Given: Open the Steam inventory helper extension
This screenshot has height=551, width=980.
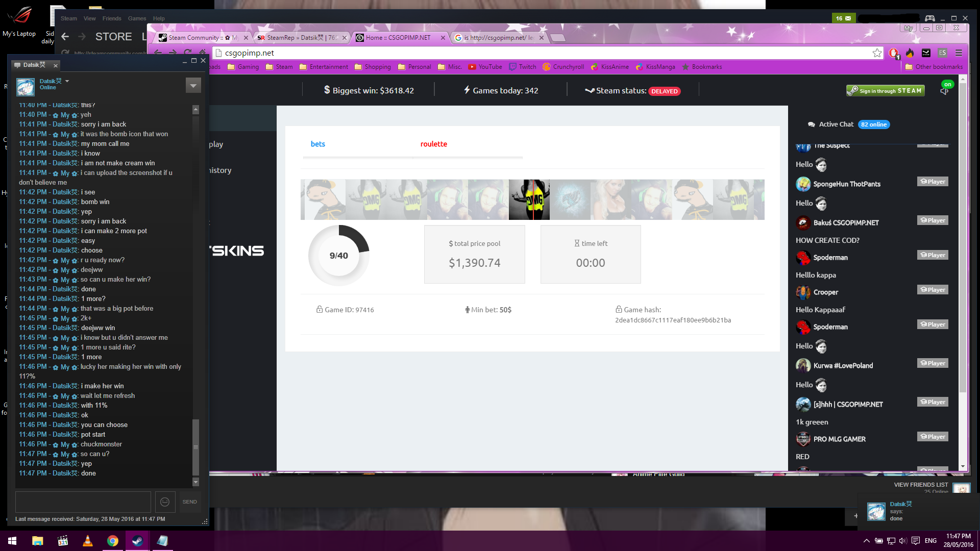Looking at the screenshot, I should 926,53.
